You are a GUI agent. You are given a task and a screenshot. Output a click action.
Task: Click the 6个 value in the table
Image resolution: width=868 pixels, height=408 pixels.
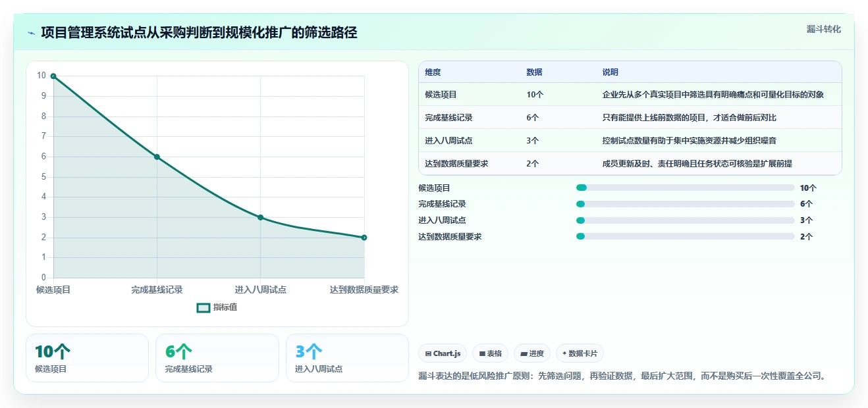[533, 118]
